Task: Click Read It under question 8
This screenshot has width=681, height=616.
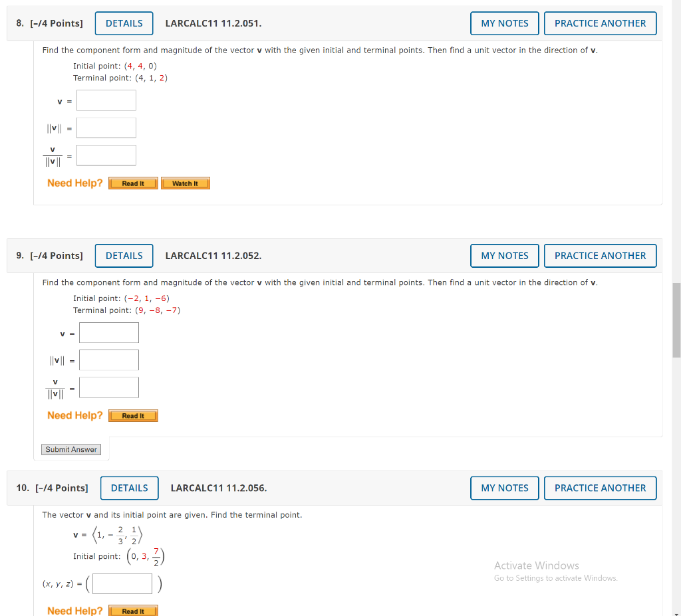Action: coord(133,183)
